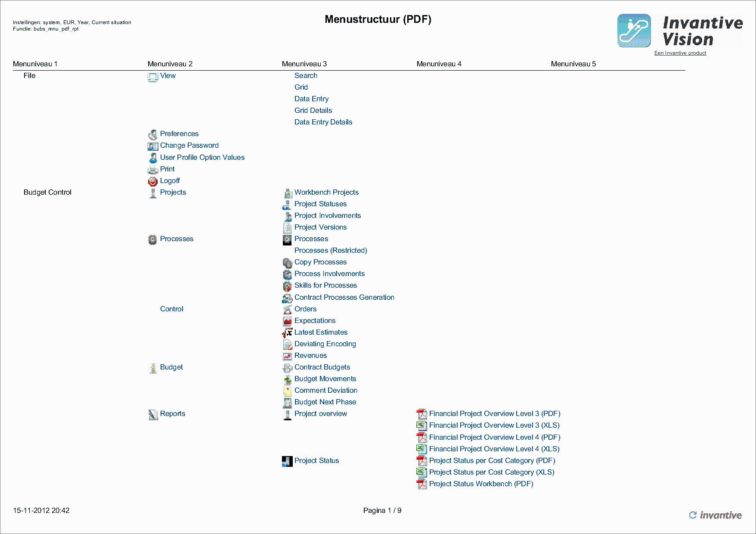Click the Contract Processes Generation icon
This screenshot has width=756, height=534.
point(287,298)
